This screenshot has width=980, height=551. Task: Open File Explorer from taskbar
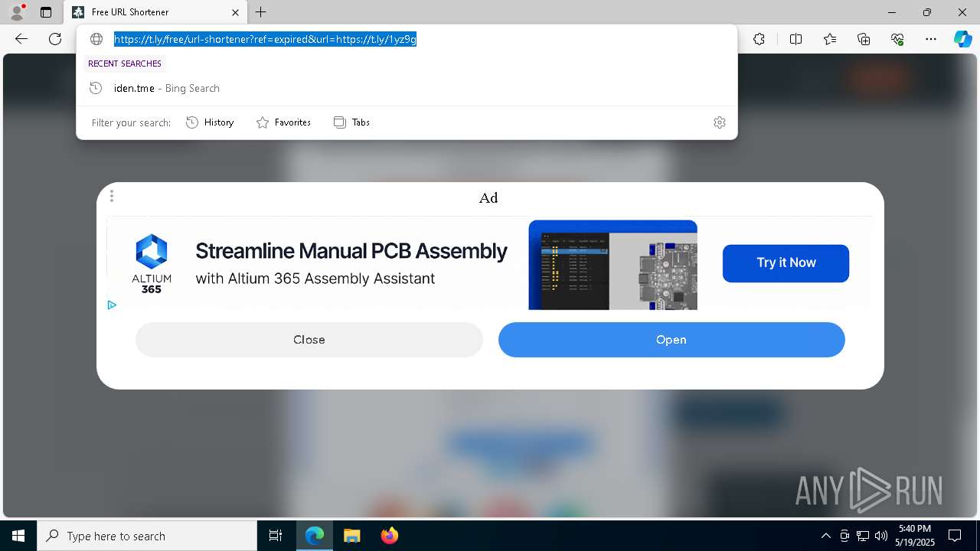351,536
